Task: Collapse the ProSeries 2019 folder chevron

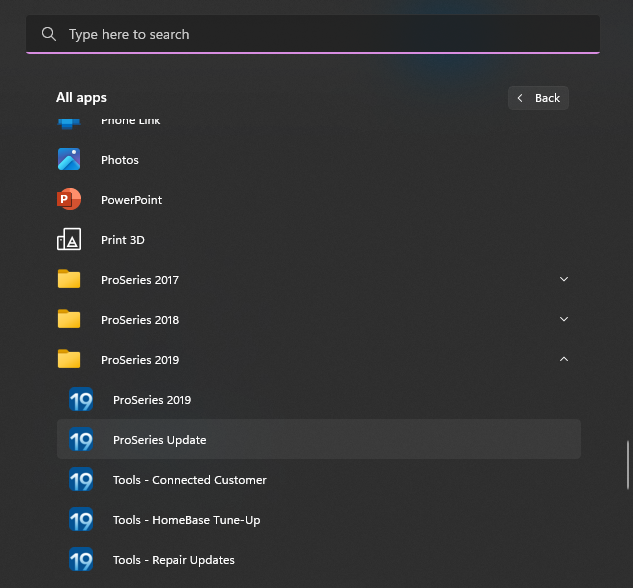Action: (x=564, y=360)
